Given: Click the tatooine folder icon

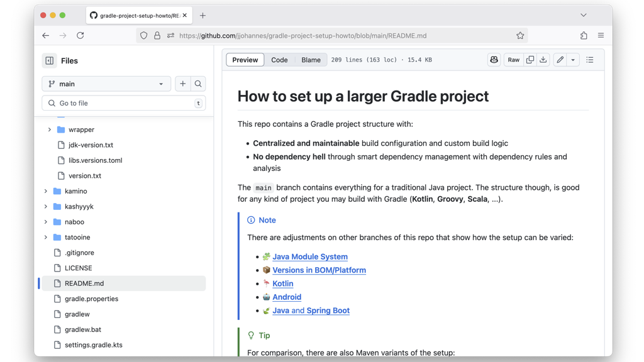Looking at the screenshot, I should [x=57, y=237].
